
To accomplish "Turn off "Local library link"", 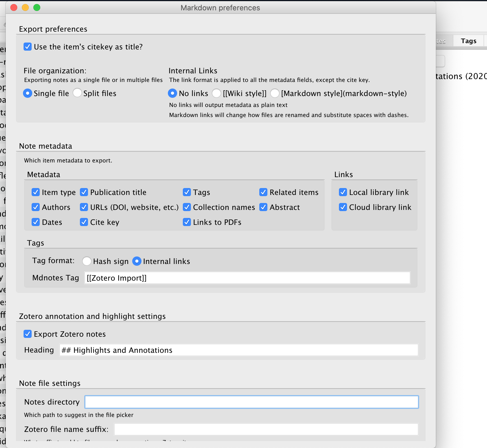I will pyautogui.click(x=343, y=192).
